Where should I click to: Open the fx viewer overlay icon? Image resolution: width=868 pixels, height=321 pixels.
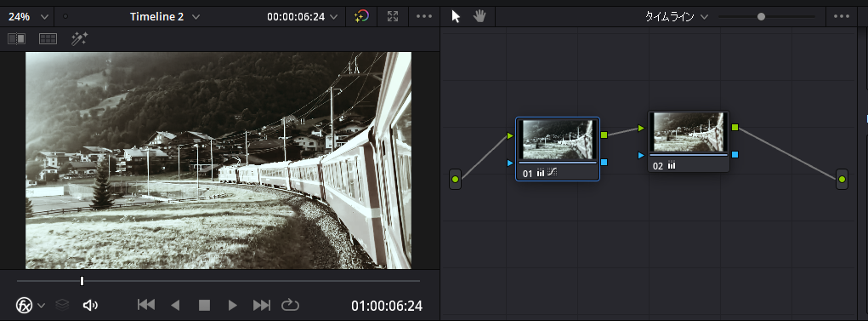tap(25, 305)
